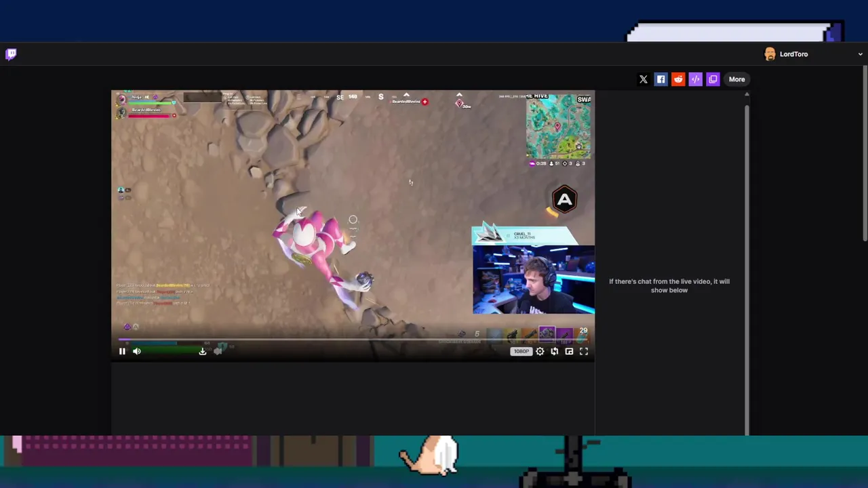The height and width of the screenshot is (488, 868).
Task: Expand user dropdown chevron arrow
Action: point(860,54)
